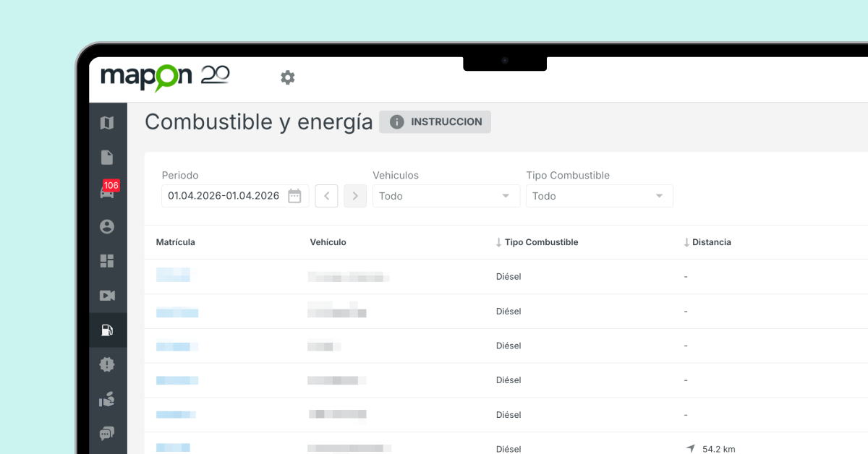Click the Mapon 20 logo

coord(165,77)
